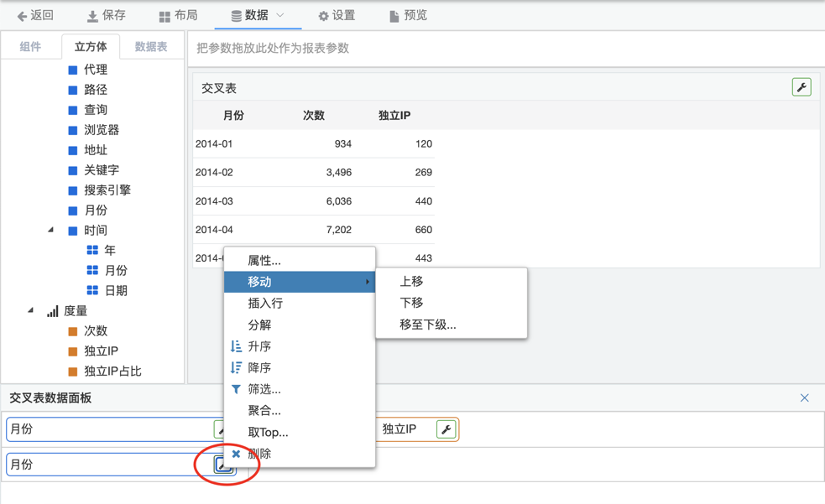Click the circled wrench icon on second 月份 row

(x=222, y=465)
